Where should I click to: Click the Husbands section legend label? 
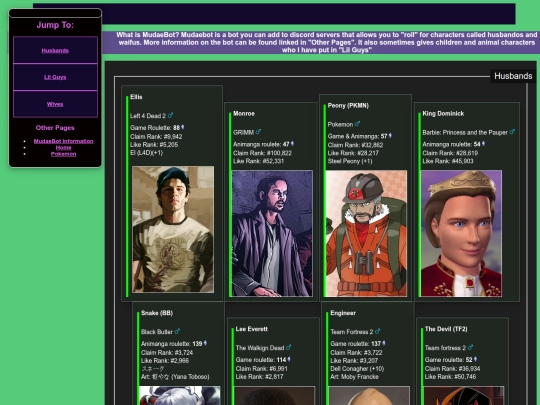pyautogui.click(x=513, y=76)
